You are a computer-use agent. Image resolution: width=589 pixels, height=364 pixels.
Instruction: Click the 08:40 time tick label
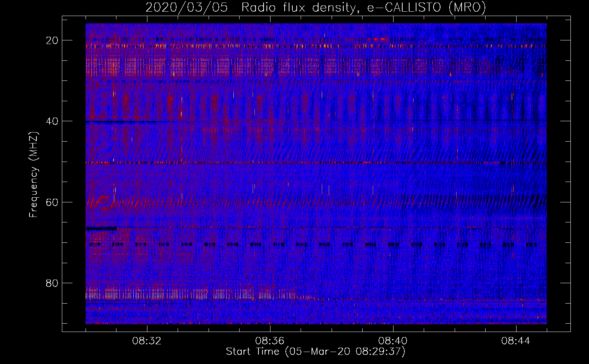393,341
